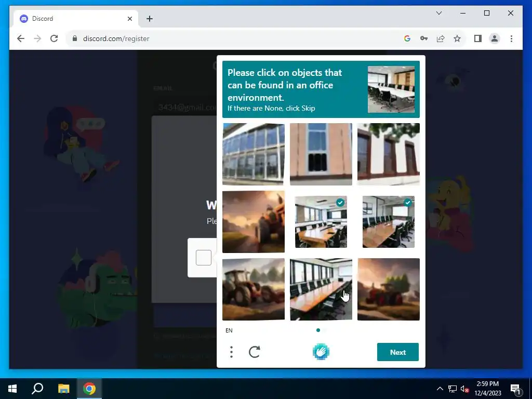Close the Discord tab
The width and height of the screenshot is (532, 399).
[129, 19]
